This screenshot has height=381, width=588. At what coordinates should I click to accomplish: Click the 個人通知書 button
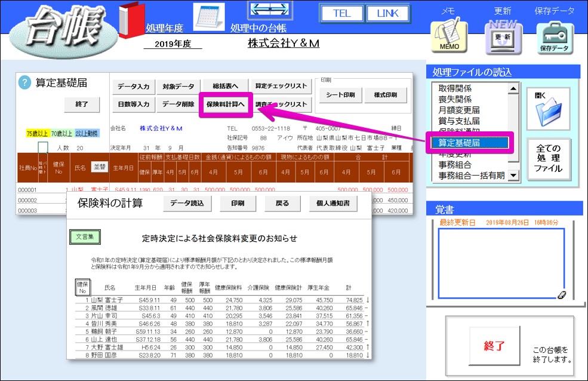pos(333,203)
